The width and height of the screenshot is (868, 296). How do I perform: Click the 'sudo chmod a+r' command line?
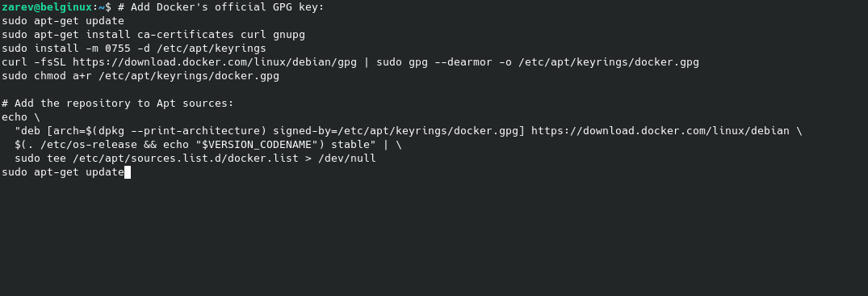tap(140, 76)
